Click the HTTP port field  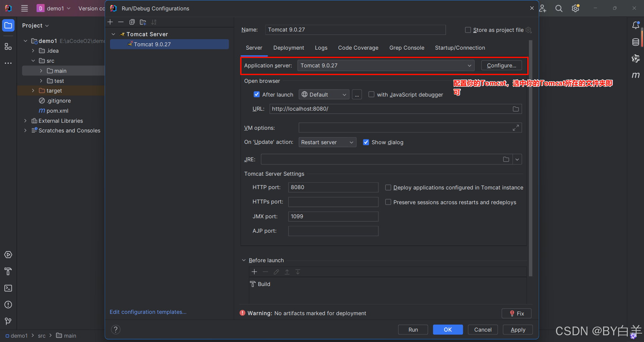[333, 187]
